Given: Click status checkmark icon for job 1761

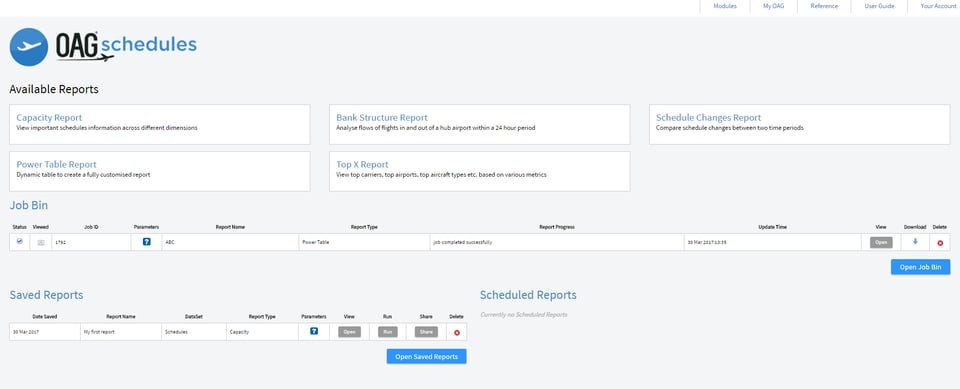Looking at the screenshot, I should point(20,241).
